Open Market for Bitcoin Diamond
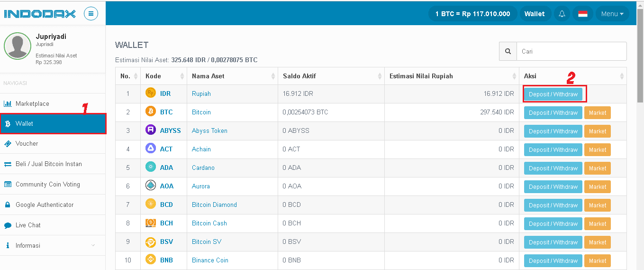 tap(598, 205)
